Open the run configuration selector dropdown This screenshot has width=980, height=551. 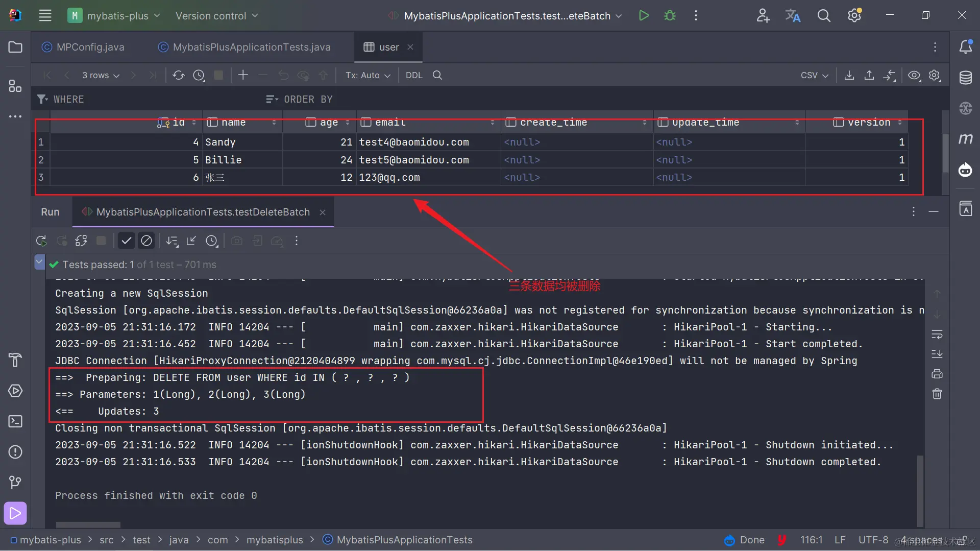(505, 16)
